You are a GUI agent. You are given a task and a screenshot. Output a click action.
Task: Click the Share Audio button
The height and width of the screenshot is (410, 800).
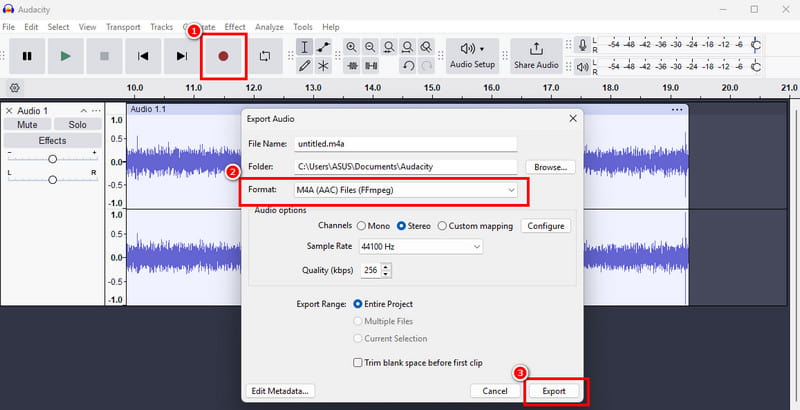click(536, 56)
